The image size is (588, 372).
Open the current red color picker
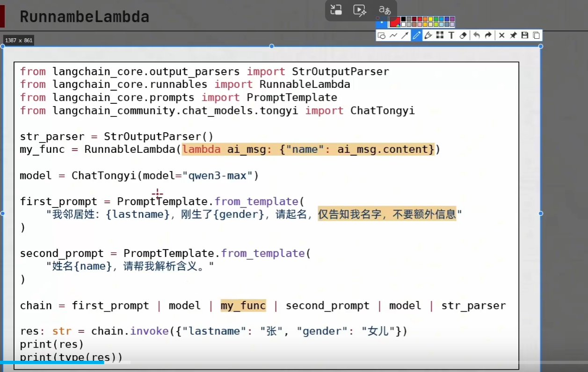395,22
